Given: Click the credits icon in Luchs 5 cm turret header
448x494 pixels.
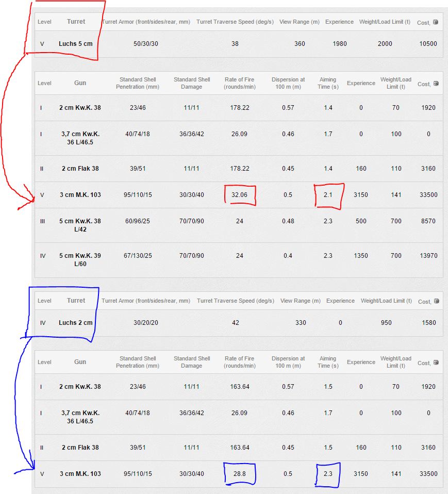Looking at the screenshot, I should pyautogui.click(x=436, y=23).
